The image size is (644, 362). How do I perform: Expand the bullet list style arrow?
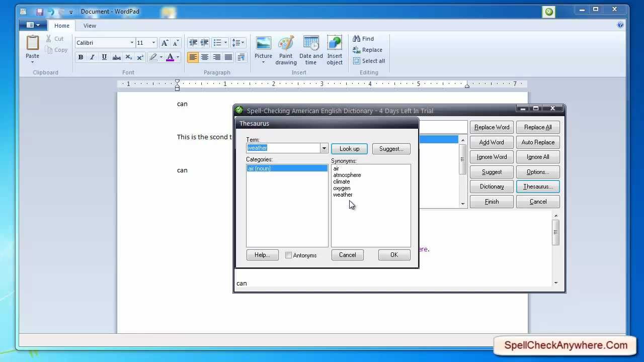point(225,43)
